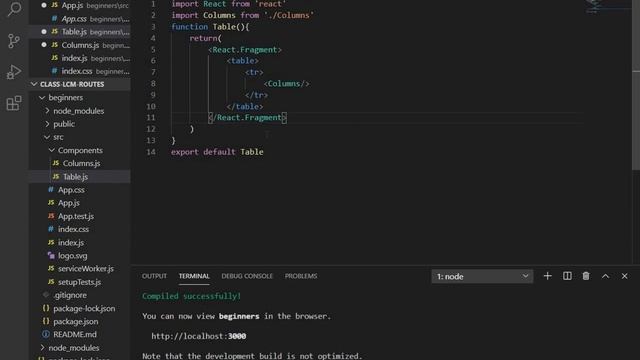Image resolution: width=640 pixels, height=360 pixels.
Task: Open Columns.js in Components folder
Action: (x=80, y=163)
